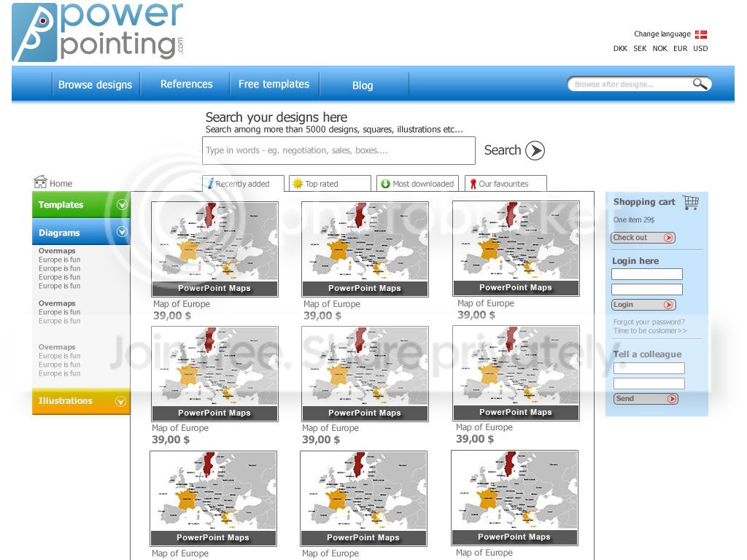Click the round arrow Search icon

(535, 150)
